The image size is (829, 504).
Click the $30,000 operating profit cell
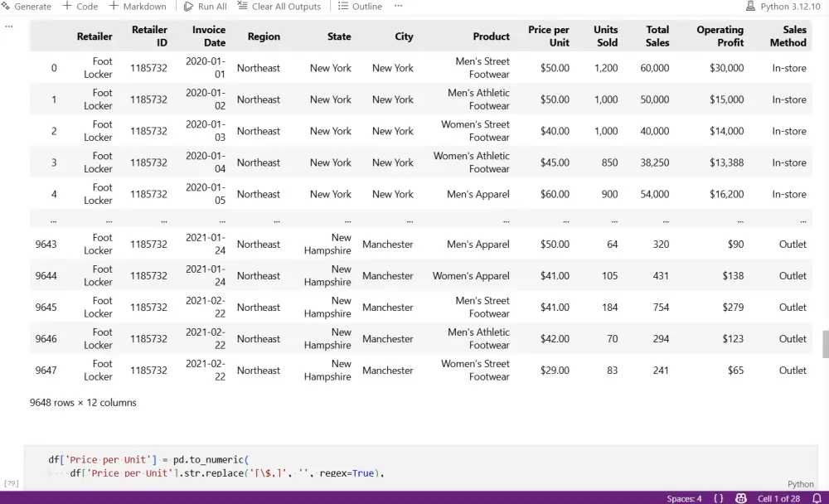coord(726,68)
